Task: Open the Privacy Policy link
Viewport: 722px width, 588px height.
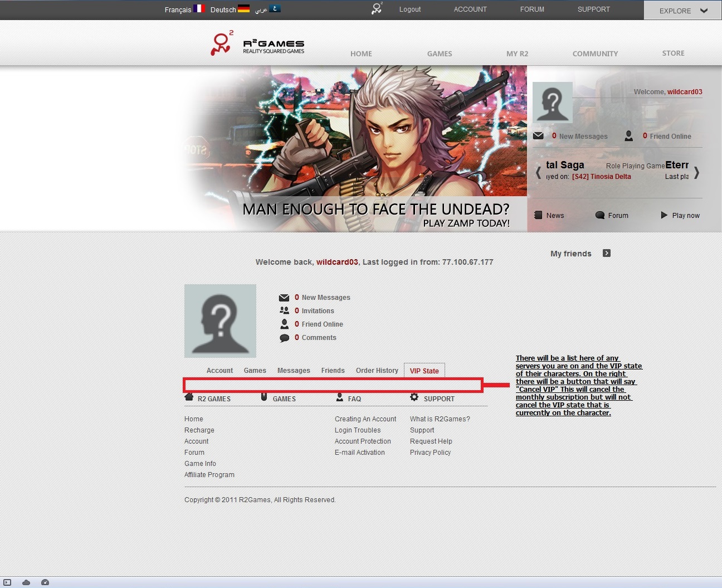Action: point(430,453)
